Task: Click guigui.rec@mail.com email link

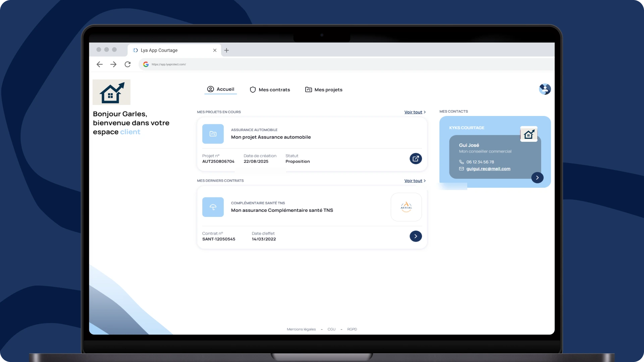Action: (x=488, y=169)
